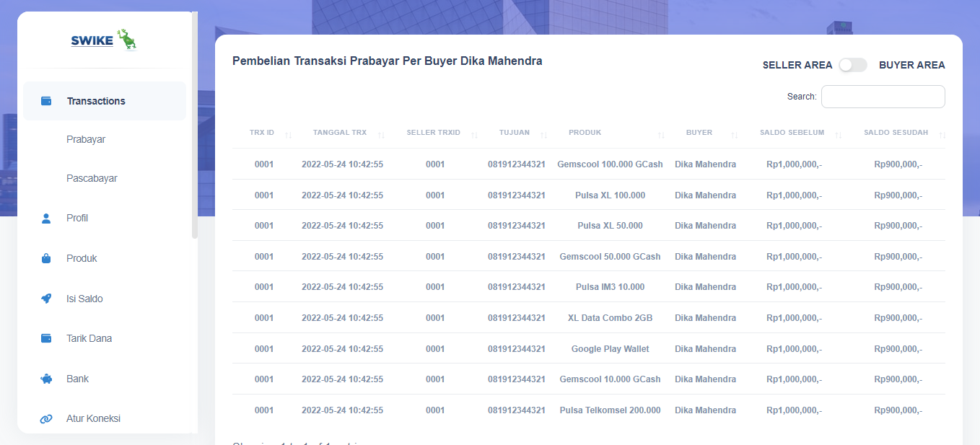Go to the Isi Saldo page
Screen dimensions: 980x445
pos(84,299)
